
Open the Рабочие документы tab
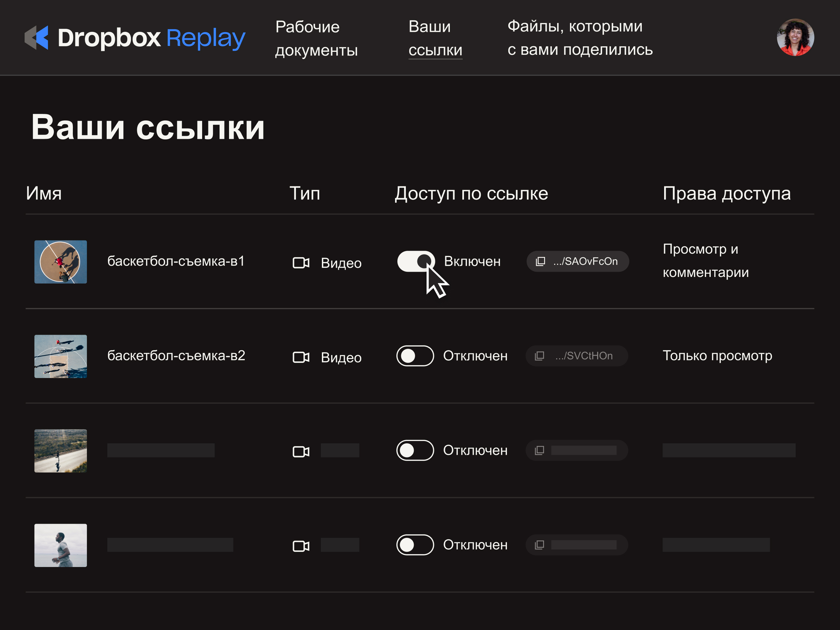pos(316,38)
